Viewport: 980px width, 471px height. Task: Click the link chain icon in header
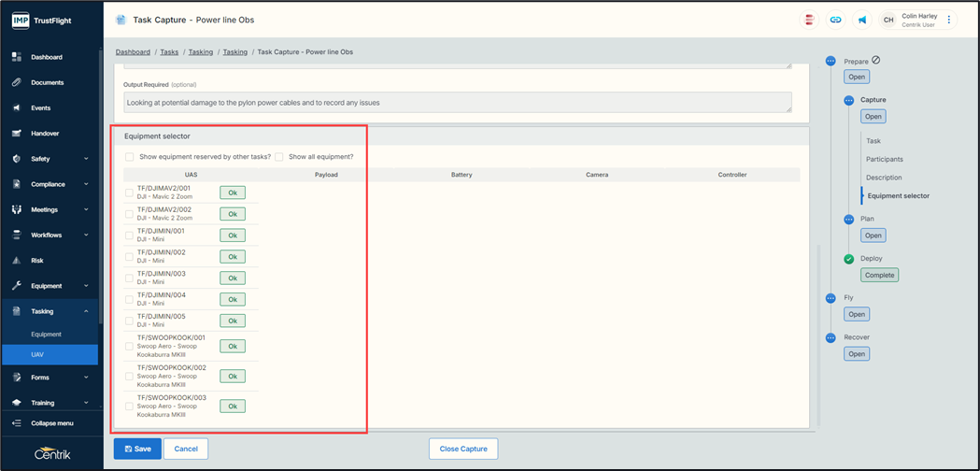click(835, 20)
